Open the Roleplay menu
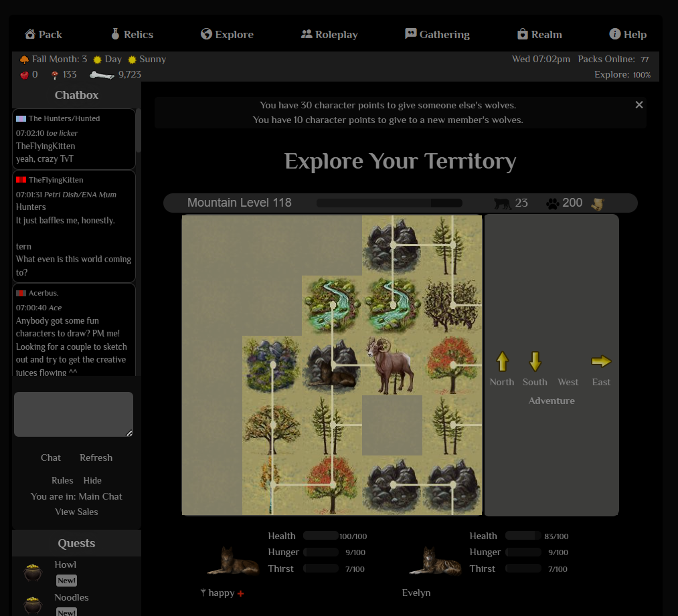 click(x=329, y=35)
